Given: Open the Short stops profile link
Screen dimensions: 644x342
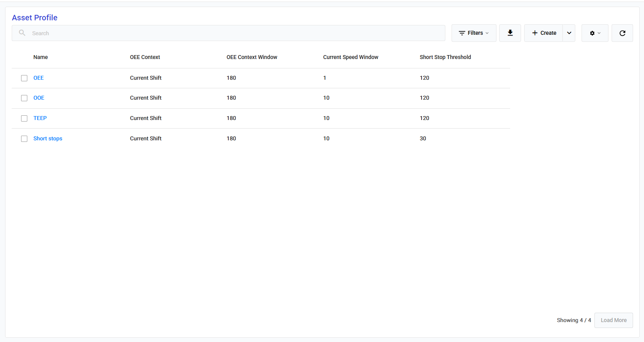Looking at the screenshot, I should (x=48, y=138).
